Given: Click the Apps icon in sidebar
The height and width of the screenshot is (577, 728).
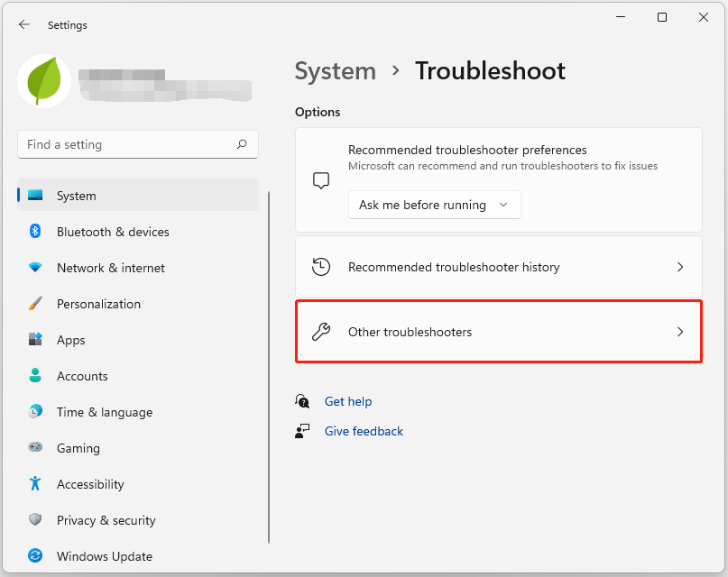Looking at the screenshot, I should 35,339.
